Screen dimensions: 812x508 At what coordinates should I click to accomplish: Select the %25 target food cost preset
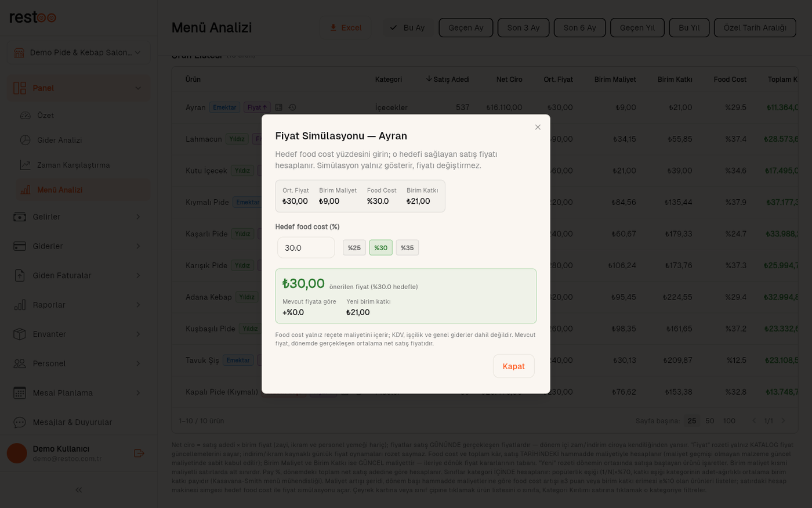click(x=354, y=248)
